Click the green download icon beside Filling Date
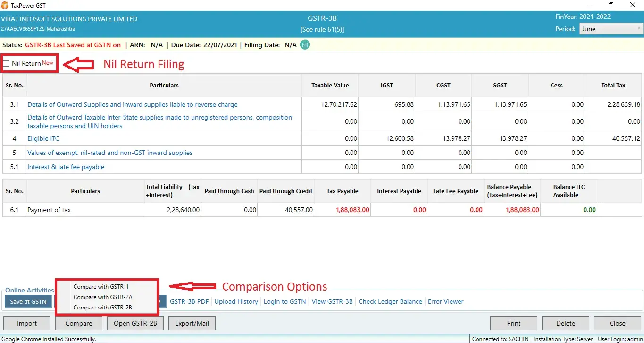Viewport: 644px width, 343px height. click(304, 45)
